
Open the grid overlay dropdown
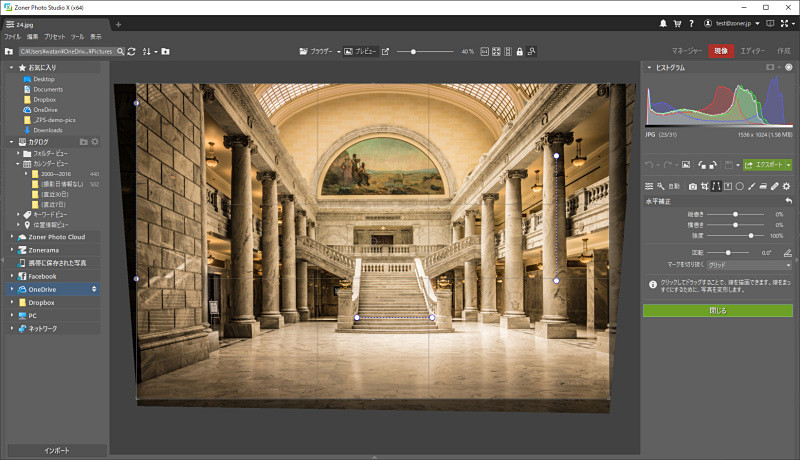[x=749, y=265]
